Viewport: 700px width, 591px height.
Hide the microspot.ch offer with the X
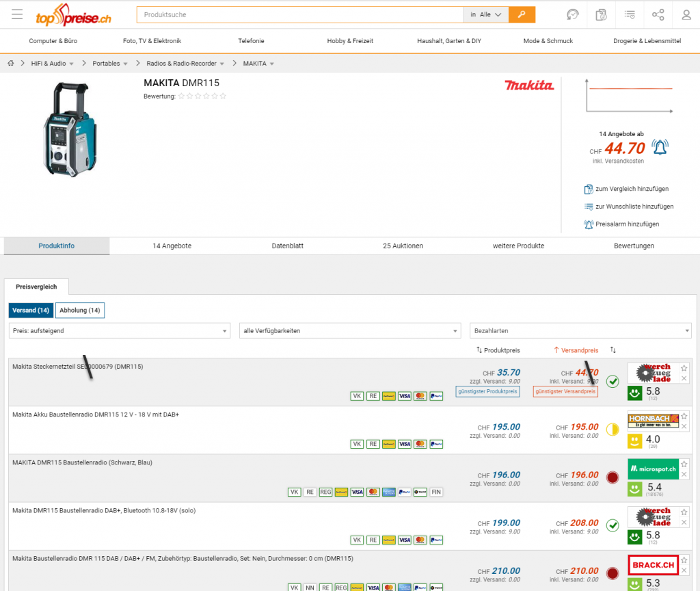pyautogui.click(x=684, y=474)
